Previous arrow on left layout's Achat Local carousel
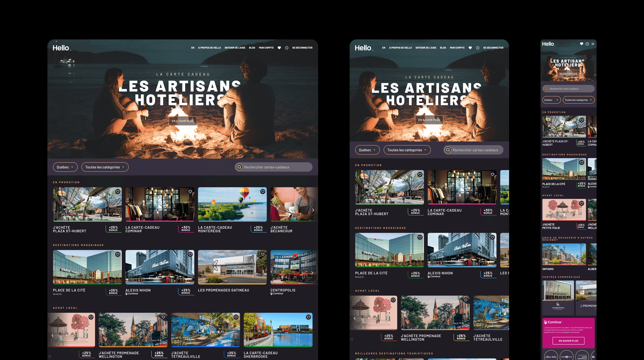 52,335
